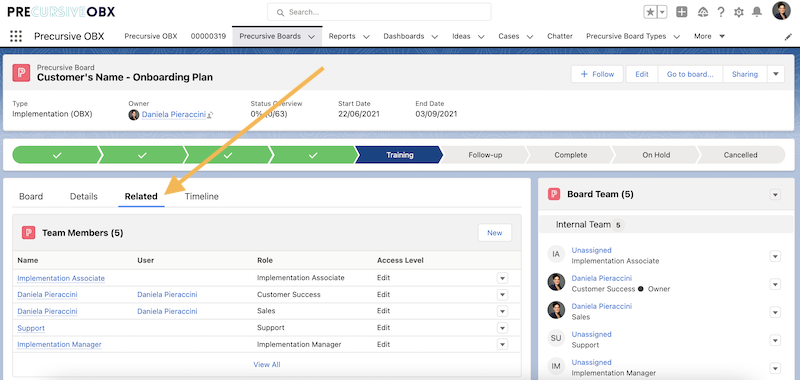
Task: Change owner via the icon next to owner name
Action: [x=210, y=115]
